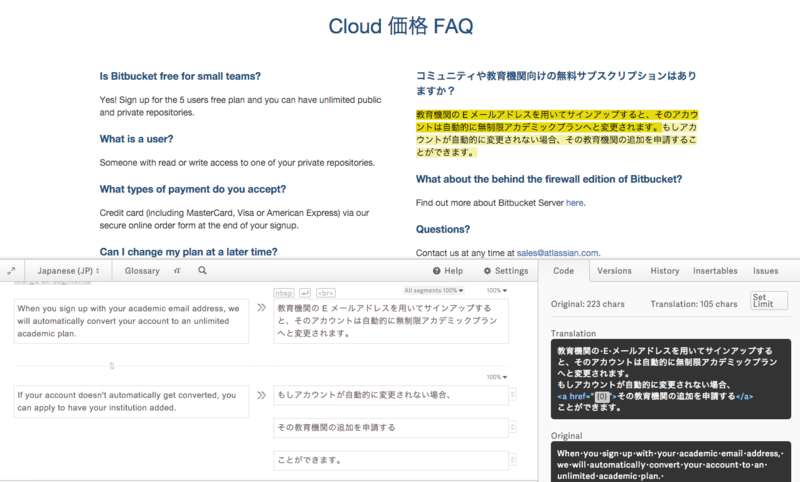800x482 pixels.
Task: Select the 'If your account doesn't' source segment
Action: pyautogui.click(x=131, y=401)
